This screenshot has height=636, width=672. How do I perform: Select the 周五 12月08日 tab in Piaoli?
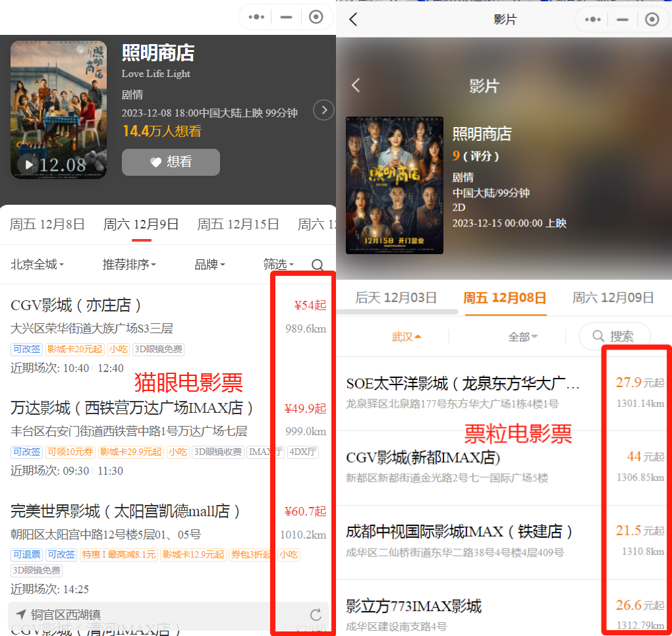pos(505,297)
